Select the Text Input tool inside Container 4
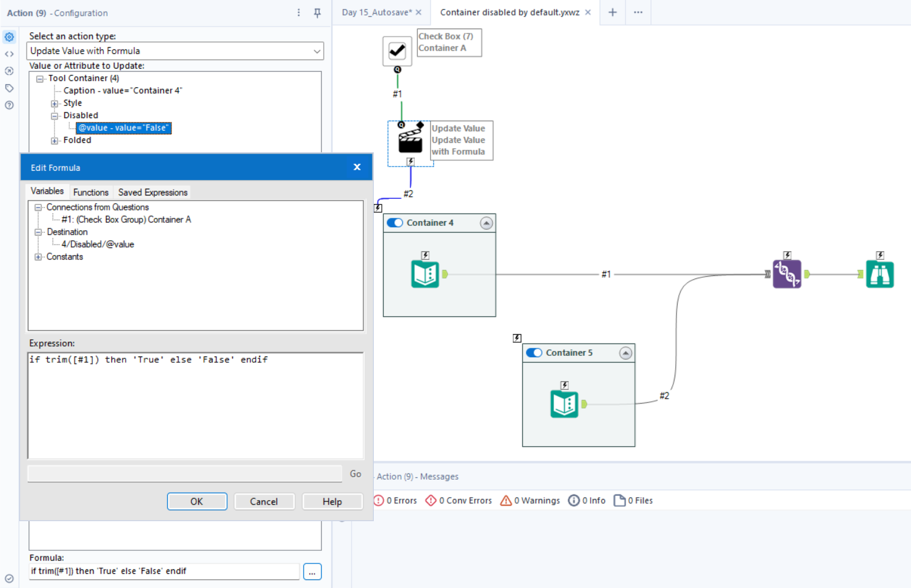911x588 pixels. [x=425, y=273]
